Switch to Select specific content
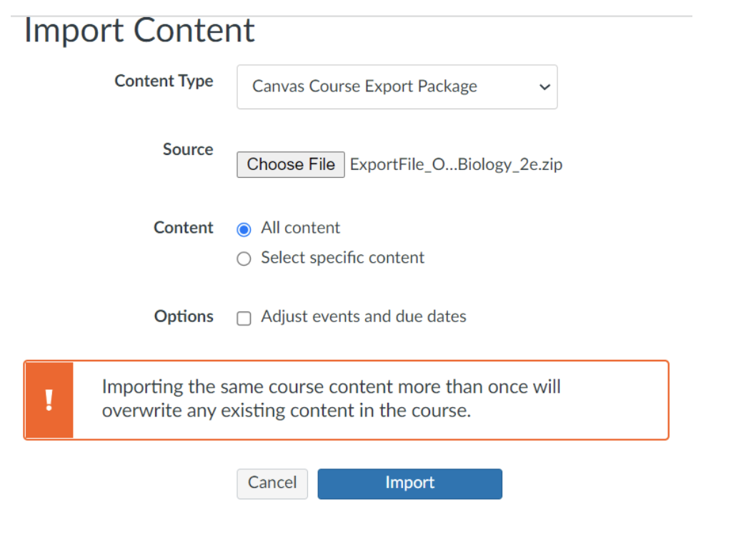This screenshot has height=560, width=756. coord(244,259)
